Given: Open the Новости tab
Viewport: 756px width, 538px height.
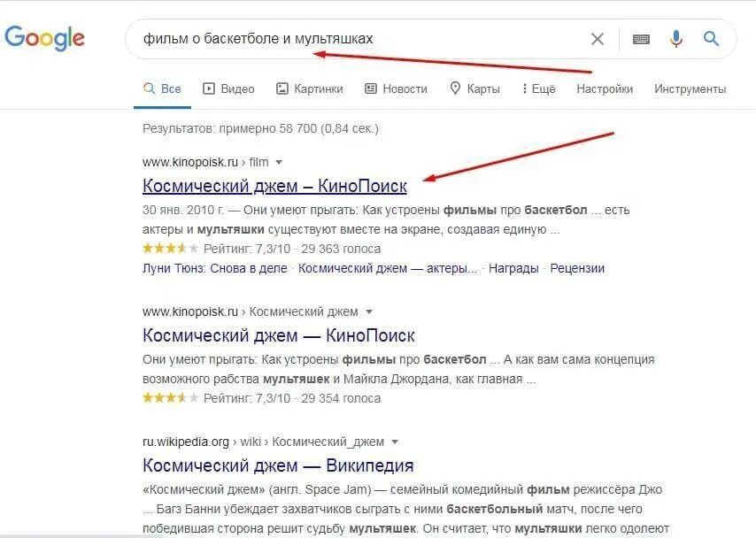Looking at the screenshot, I should pyautogui.click(x=397, y=88).
